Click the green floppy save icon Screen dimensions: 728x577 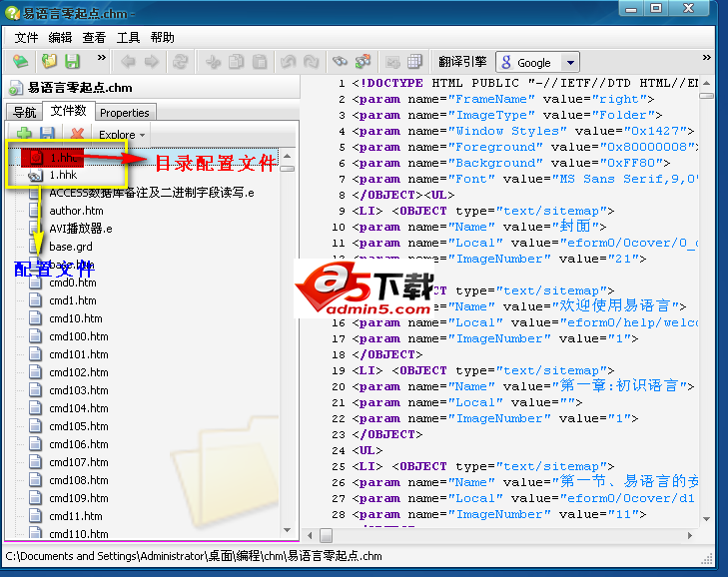[x=73, y=61]
